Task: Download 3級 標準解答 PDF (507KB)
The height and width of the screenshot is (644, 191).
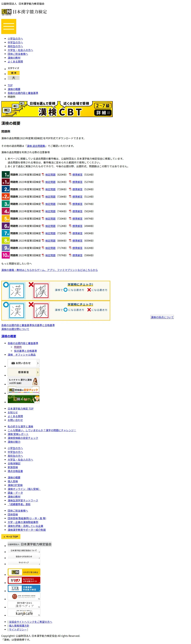Action: pos(77,204)
